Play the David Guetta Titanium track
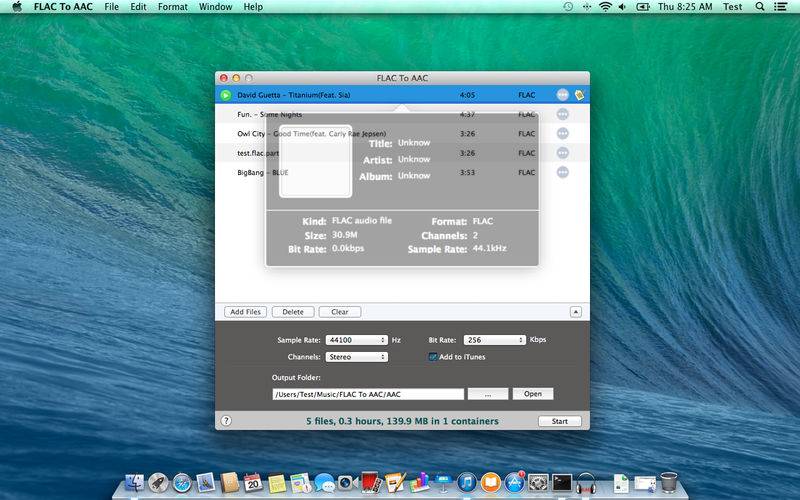This screenshot has width=800, height=500. [226, 95]
